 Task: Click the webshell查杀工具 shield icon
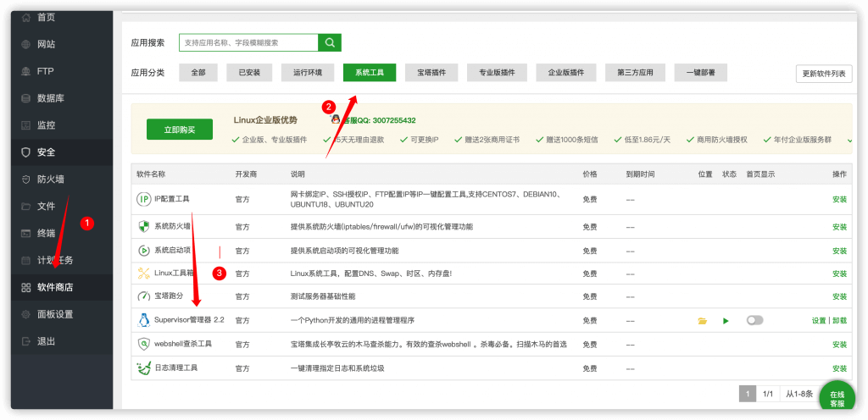point(143,344)
